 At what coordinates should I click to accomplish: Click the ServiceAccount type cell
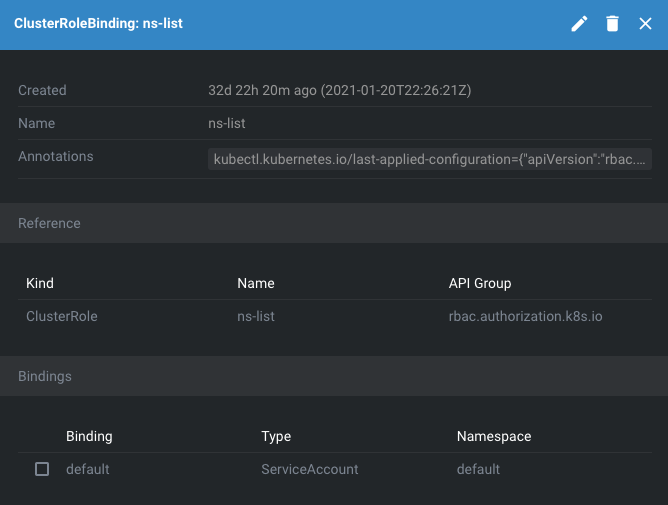click(310, 469)
